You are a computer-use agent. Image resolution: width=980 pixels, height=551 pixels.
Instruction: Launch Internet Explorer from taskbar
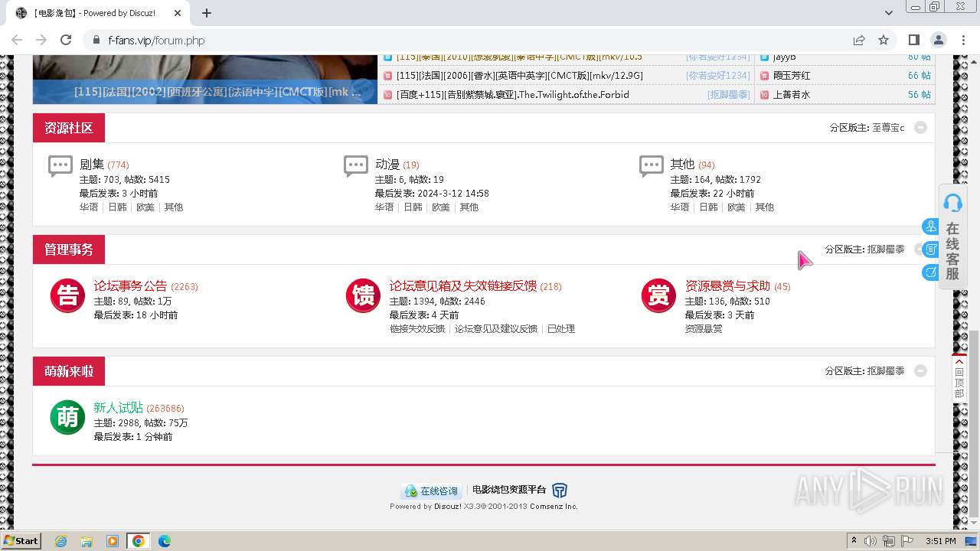[x=60, y=541]
